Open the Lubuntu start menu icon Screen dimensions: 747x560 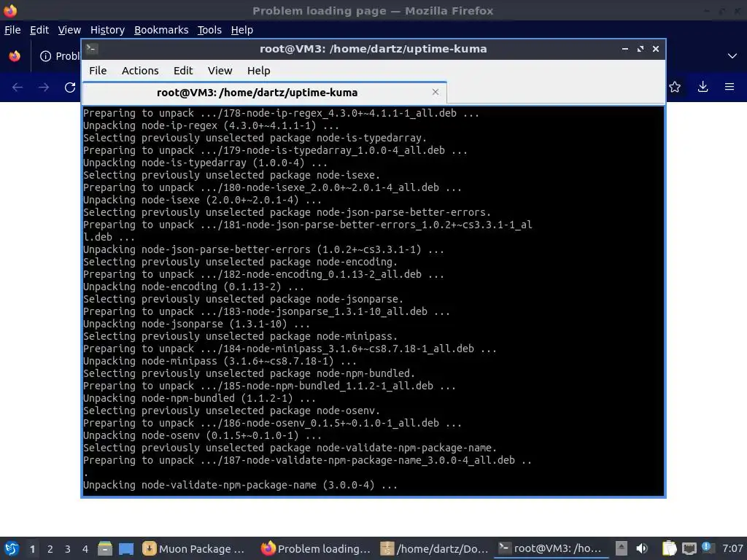(12, 548)
